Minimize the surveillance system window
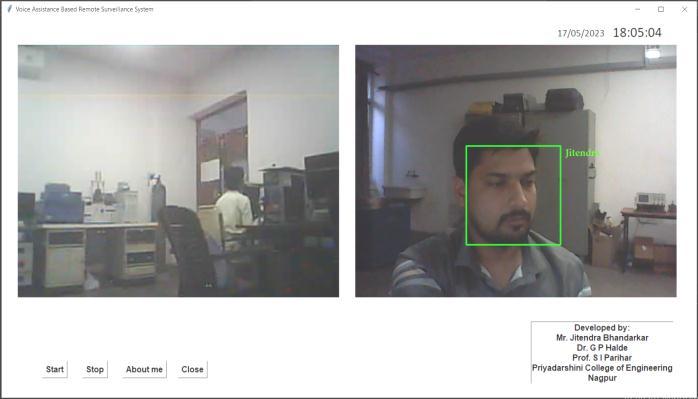 click(x=637, y=9)
